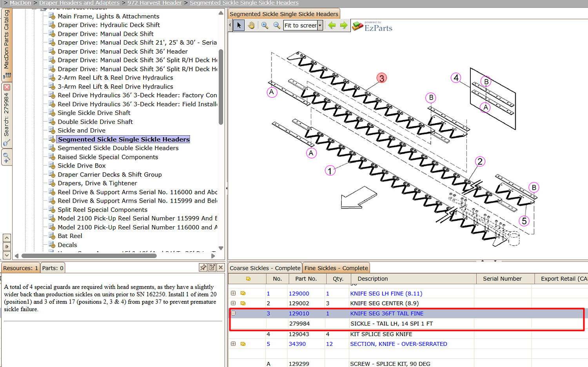Open the Parts: 0 tab
This screenshot has height=367, width=588.
point(53,268)
